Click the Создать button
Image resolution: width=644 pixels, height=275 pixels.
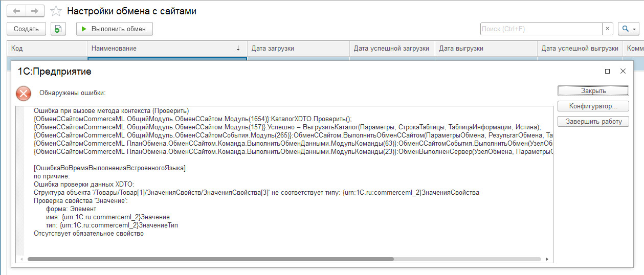tap(26, 29)
